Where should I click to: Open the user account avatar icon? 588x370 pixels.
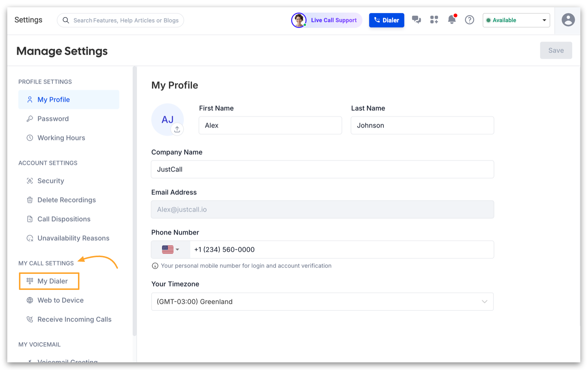point(568,20)
